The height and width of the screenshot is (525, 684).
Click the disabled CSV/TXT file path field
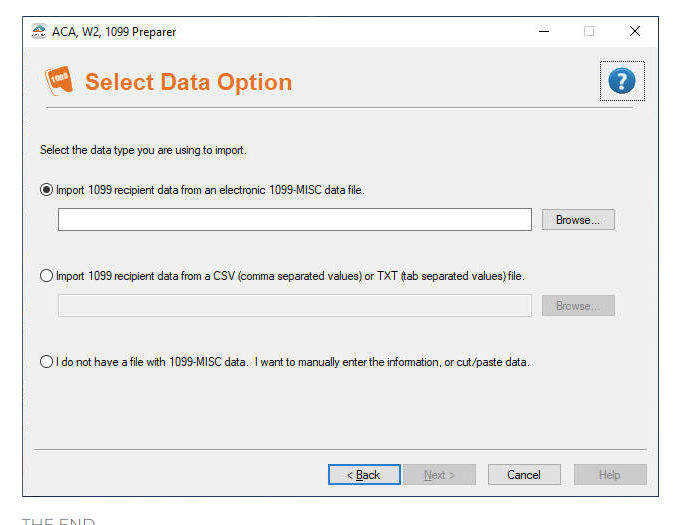click(x=294, y=306)
